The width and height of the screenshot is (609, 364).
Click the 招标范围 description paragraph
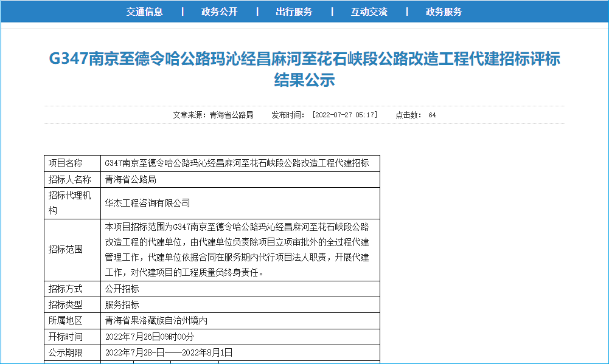click(x=237, y=250)
